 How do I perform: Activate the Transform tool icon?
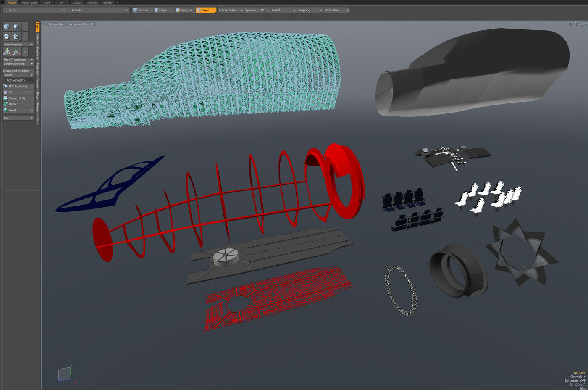click(7, 52)
